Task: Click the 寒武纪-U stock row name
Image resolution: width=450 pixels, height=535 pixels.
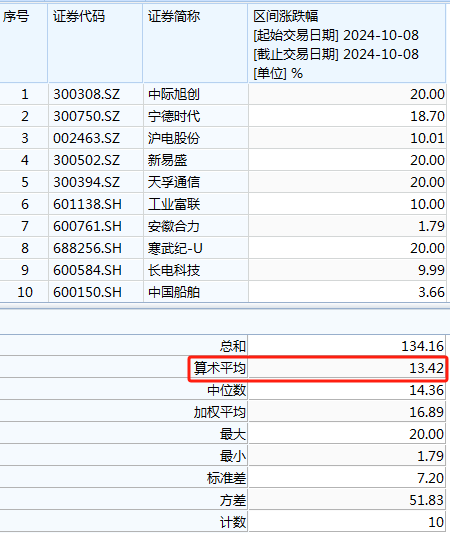Action: coord(175,248)
